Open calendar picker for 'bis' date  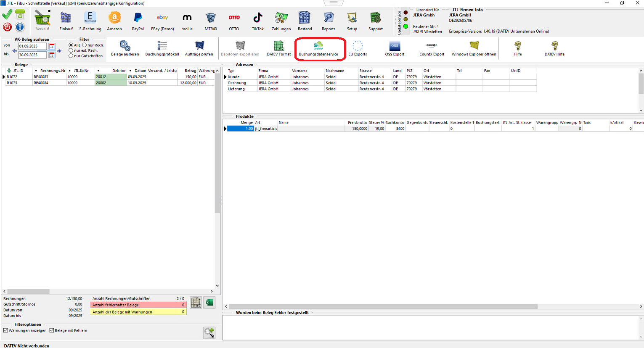coord(52,55)
